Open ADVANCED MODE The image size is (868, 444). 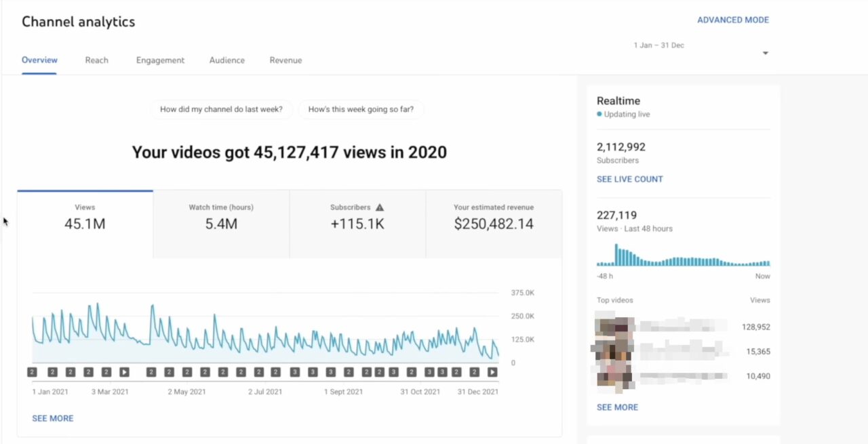733,20
